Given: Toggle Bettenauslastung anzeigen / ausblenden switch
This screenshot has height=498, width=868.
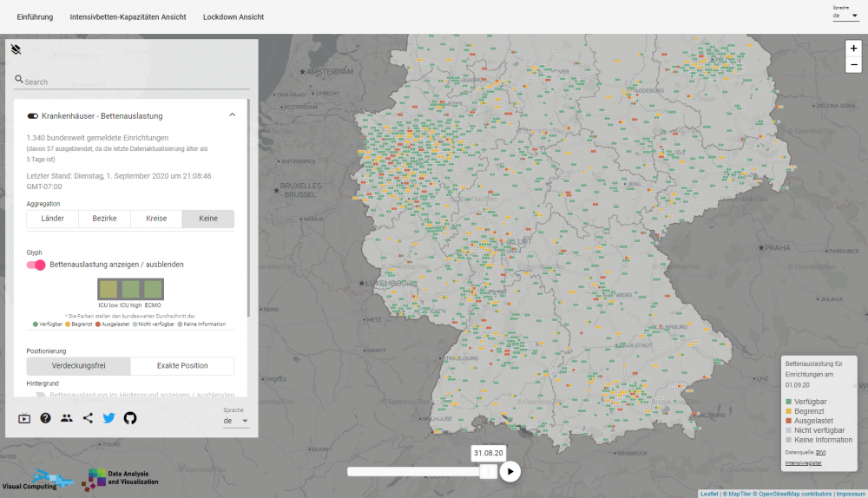Looking at the screenshot, I should [x=36, y=265].
